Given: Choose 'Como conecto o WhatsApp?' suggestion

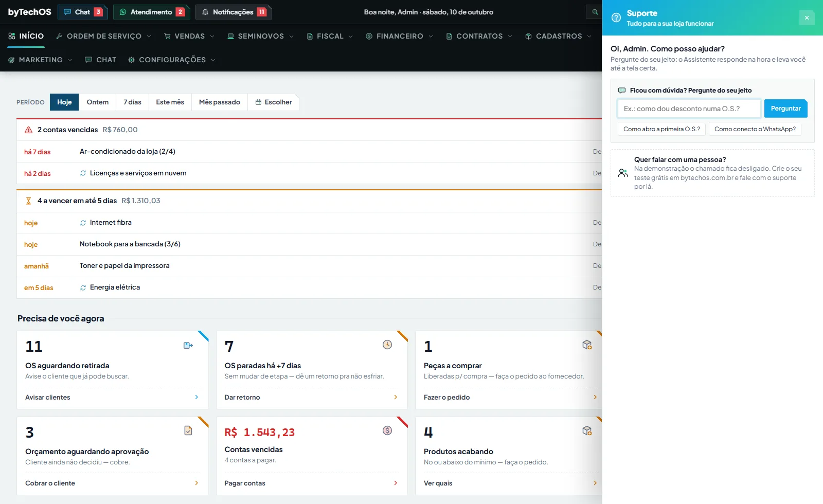Looking at the screenshot, I should [755, 129].
